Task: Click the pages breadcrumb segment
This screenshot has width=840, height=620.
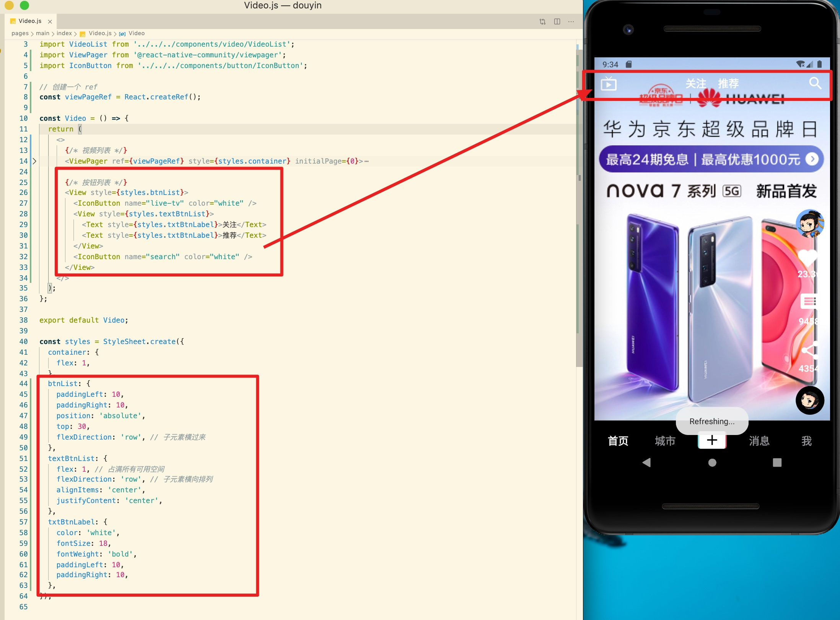Action: pyautogui.click(x=20, y=33)
